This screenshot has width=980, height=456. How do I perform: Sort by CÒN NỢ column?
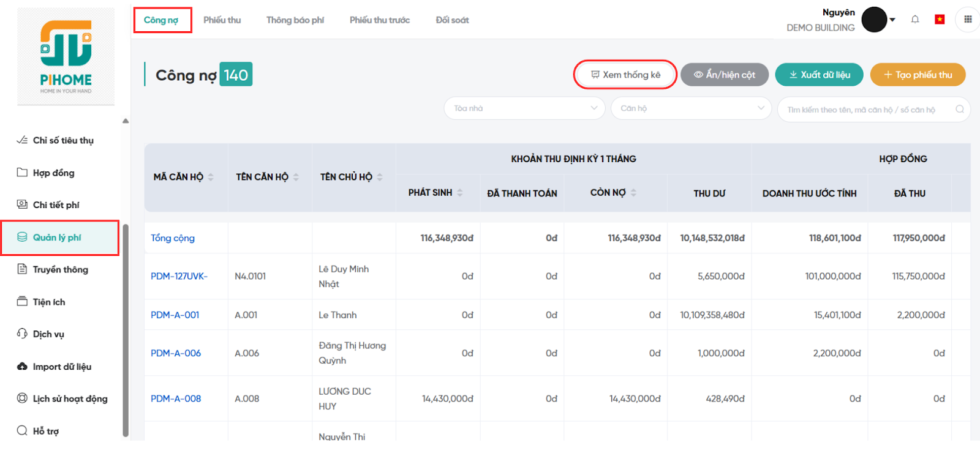click(x=633, y=193)
